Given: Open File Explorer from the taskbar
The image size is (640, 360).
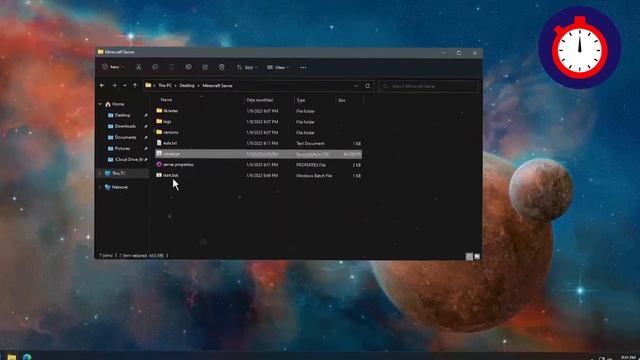Looking at the screenshot, I should coord(12,357).
